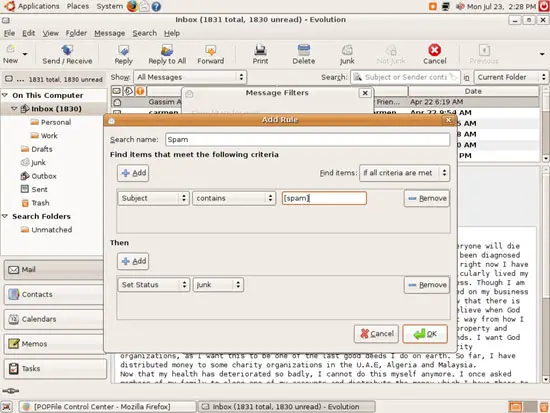The height and width of the screenshot is (413, 550).
Task: Open the File menu
Action: pyautogui.click(x=9, y=33)
